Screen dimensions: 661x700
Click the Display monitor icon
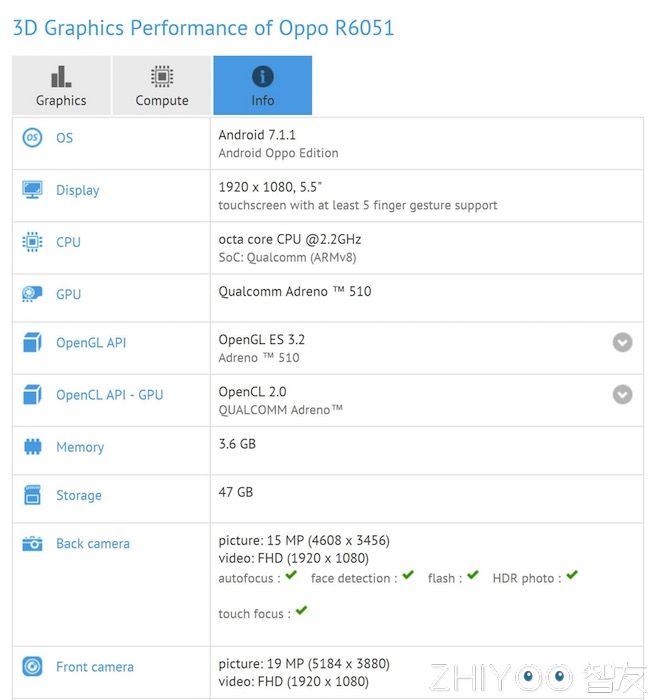(x=33, y=190)
